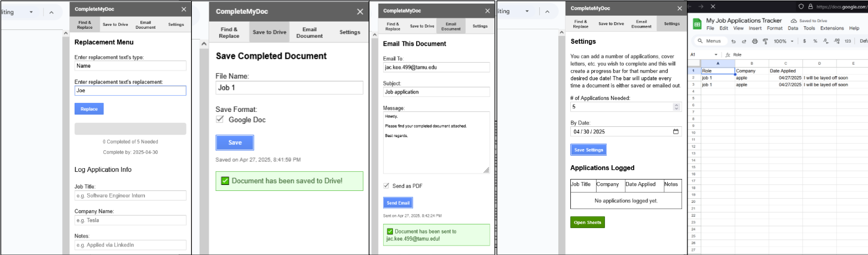Viewport: 868px width, 255px height.
Task: Open the editing mode dropdown beside the Settings panel
Action: (527, 11)
